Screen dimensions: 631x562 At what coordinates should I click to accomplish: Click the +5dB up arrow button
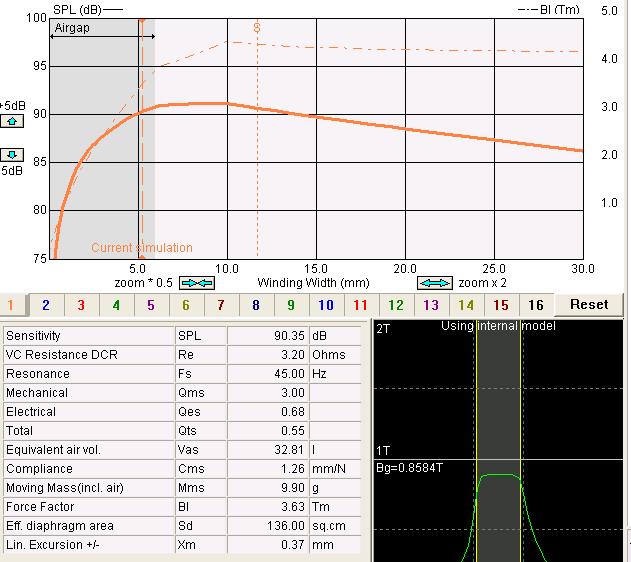coord(13,120)
